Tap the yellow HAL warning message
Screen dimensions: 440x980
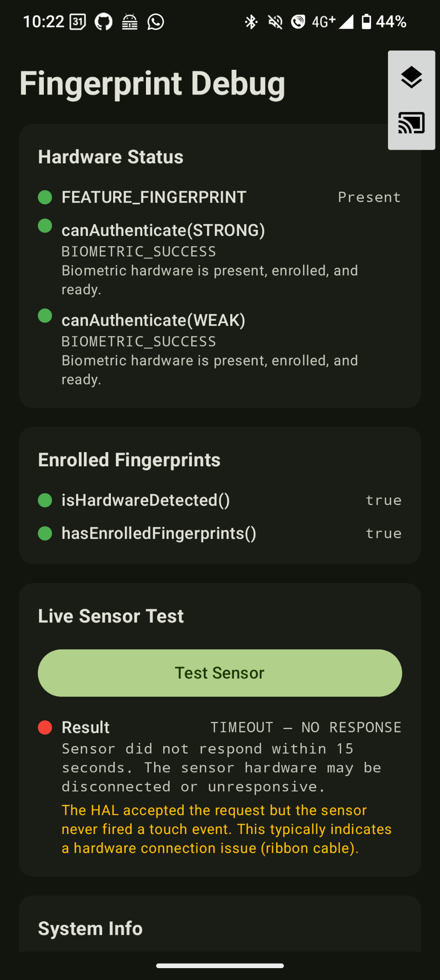click(227, 829)
